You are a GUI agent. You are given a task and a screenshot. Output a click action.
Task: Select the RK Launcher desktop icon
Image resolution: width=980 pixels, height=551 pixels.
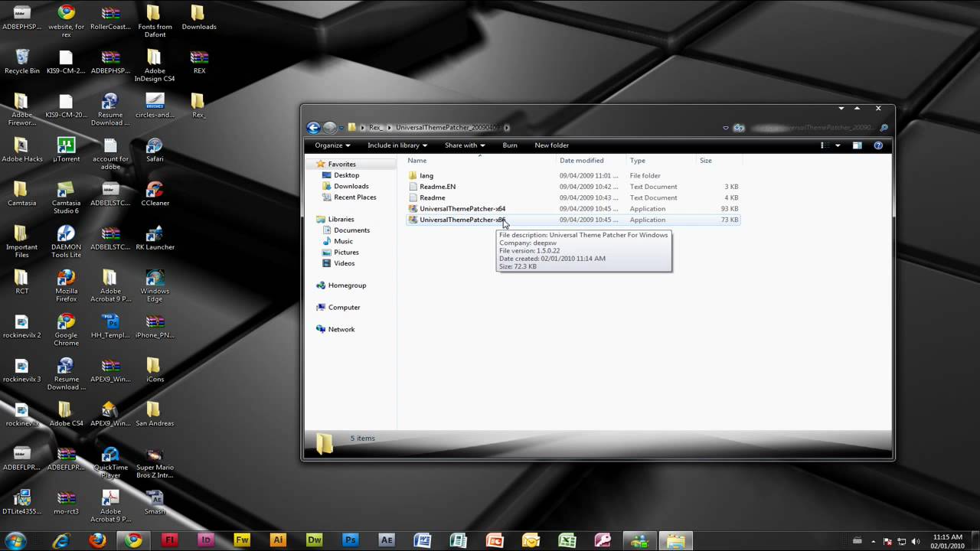(x=155, y=238)
